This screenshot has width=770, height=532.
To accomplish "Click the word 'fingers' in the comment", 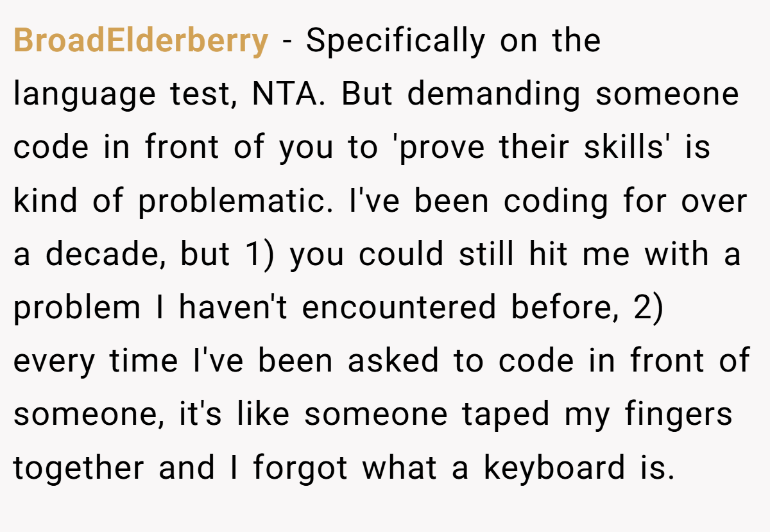I will tap(679, 415).
